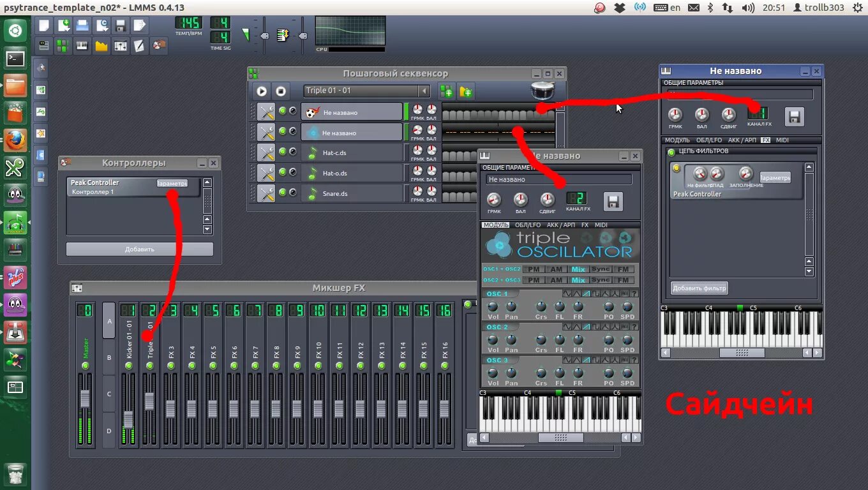Show the FX Mixer toolbar icon
This screenshot has height=490, width=868.
pos(121,45)
